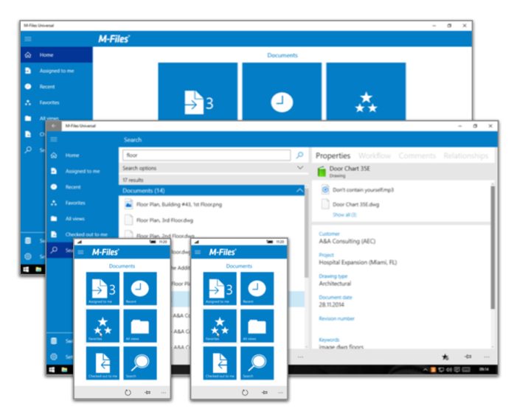Image resolution: width=517 pixels, height=420 pixels.
Task: Open the Door Chart 35E.dwg file
Action: 355,205
